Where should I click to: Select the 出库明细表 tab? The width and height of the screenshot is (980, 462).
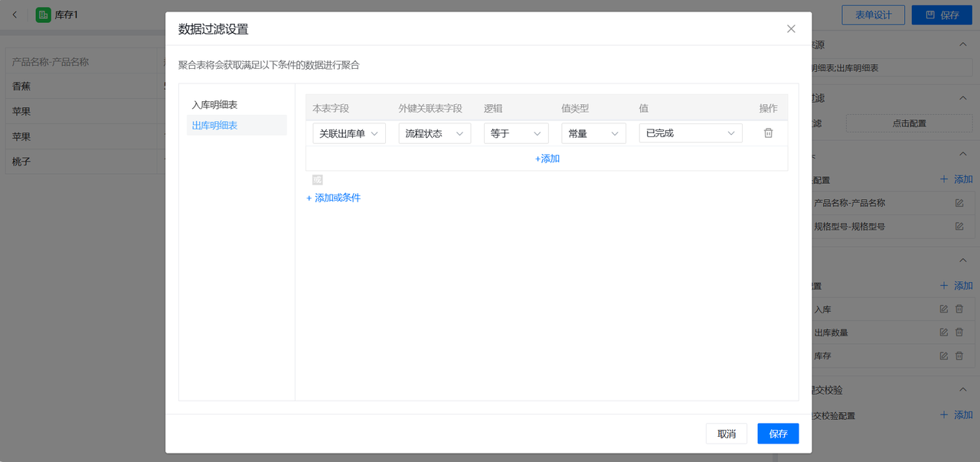click(214, 125)
